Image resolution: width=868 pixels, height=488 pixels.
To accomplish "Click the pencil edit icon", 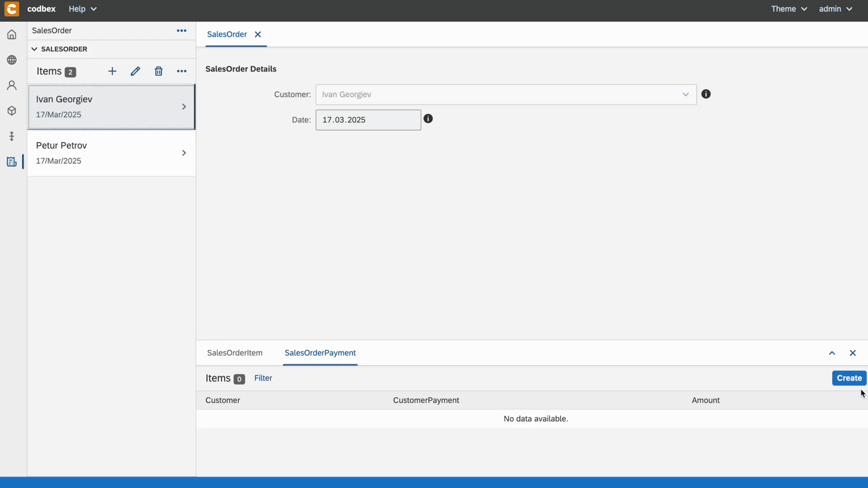I will 135,71.
